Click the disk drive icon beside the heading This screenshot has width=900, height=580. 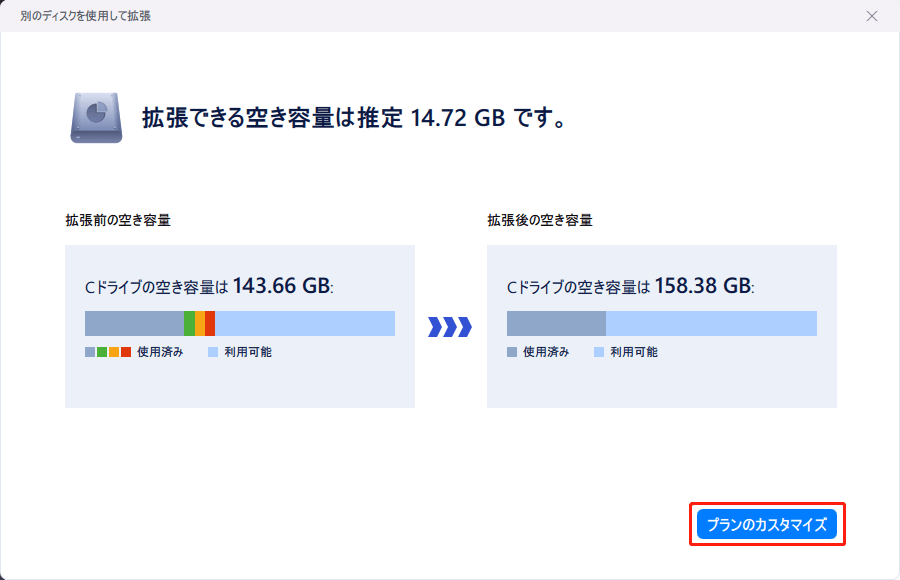tap(96, 118)
